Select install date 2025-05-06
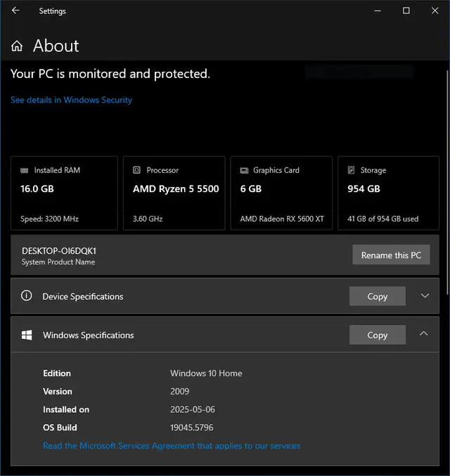450x476 pixels. (x=193, y=409)
